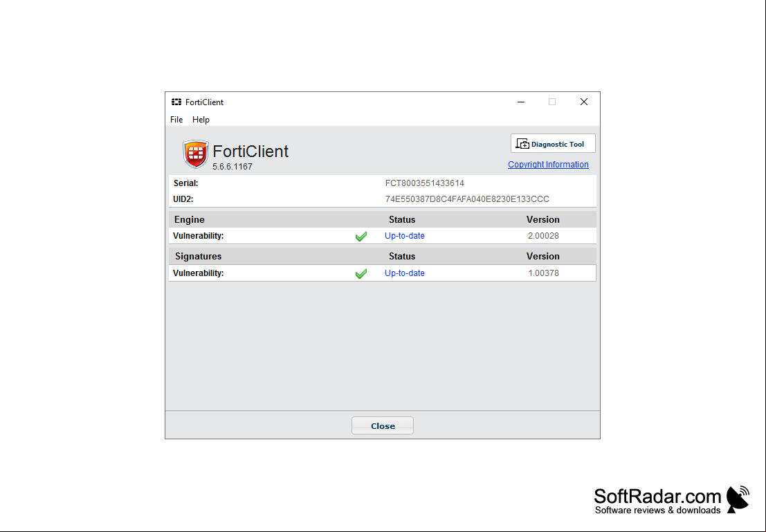Click the Signatures section header
This screenshot has height=532, width=766.
(199, 257)
